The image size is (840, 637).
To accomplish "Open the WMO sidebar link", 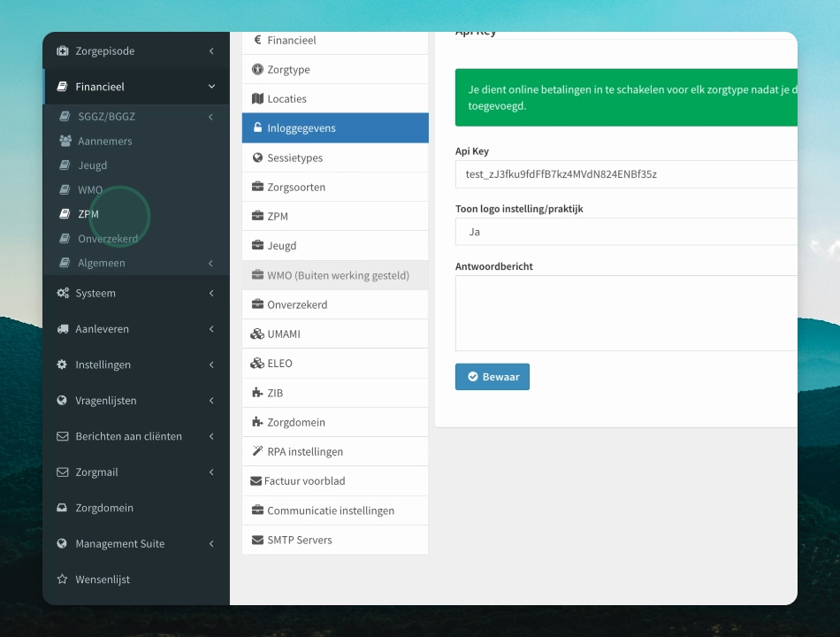I will point(90,190).
